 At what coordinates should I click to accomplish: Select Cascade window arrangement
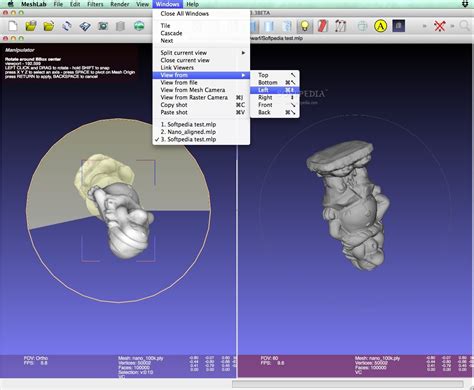(x=201, y=33)
